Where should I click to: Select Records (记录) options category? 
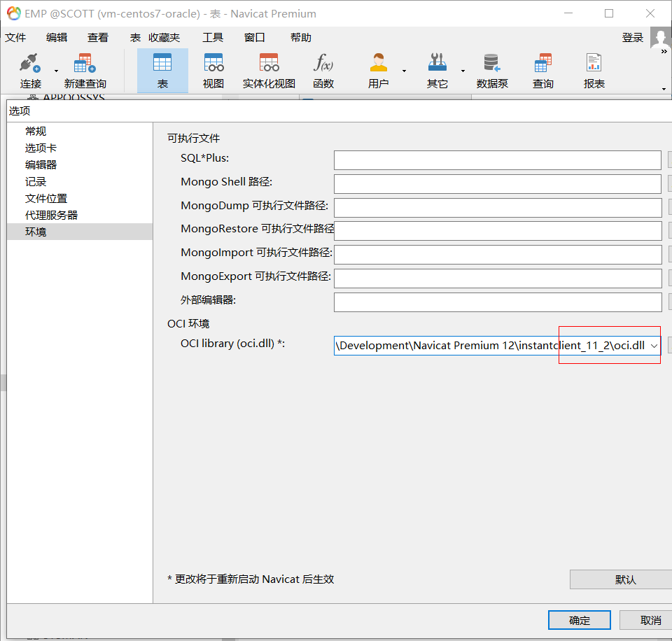click(80, 182)
